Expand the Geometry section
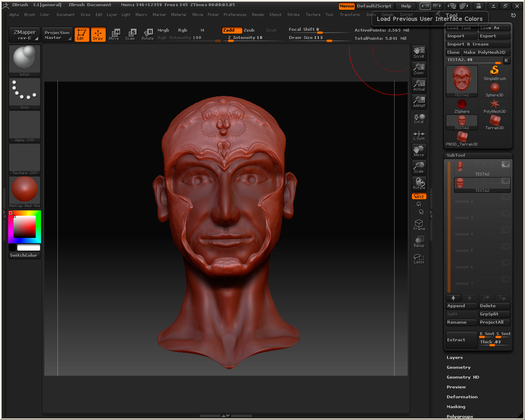525x420 pixels. pyautogui.click(x=459, y=367)
